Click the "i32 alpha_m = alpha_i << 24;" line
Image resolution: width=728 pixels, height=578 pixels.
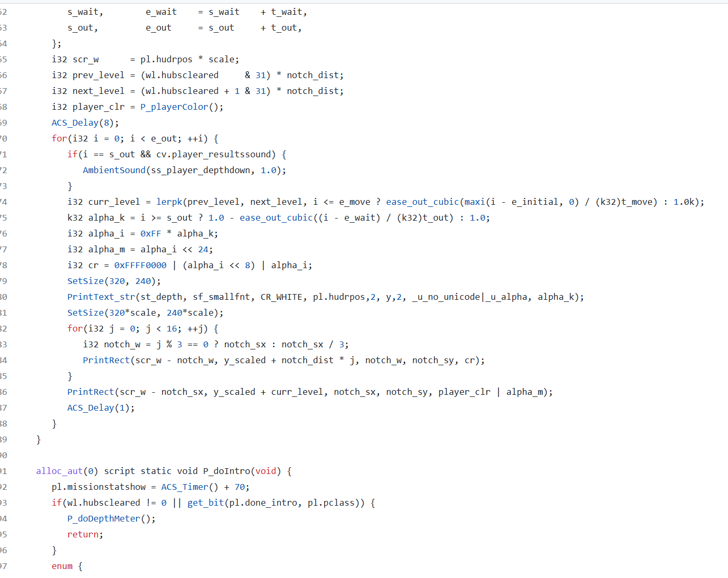[140, 249]
